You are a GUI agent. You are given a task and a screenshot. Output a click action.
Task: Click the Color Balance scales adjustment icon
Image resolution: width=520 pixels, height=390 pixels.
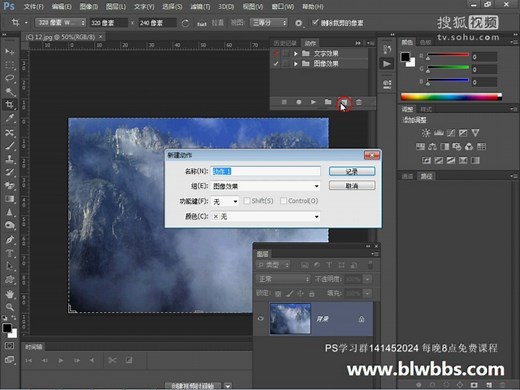tap(433, 147)
